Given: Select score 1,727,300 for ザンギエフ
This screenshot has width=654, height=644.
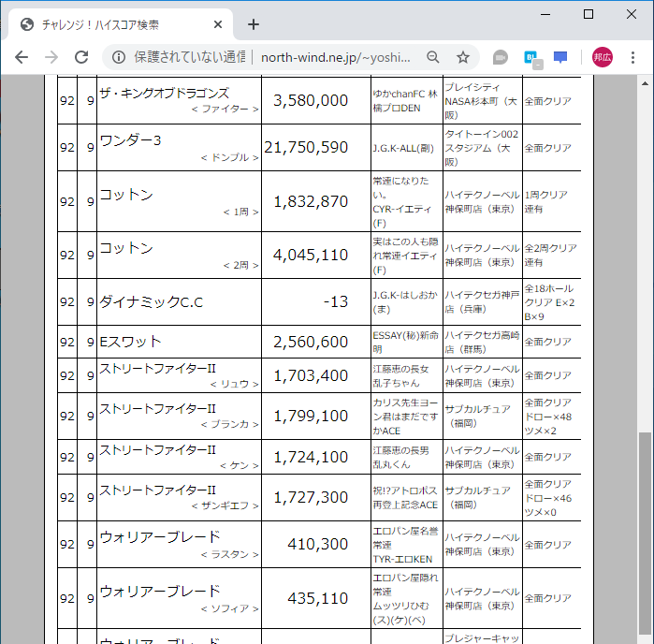Looking at the screenshot, I should (311, 497).
